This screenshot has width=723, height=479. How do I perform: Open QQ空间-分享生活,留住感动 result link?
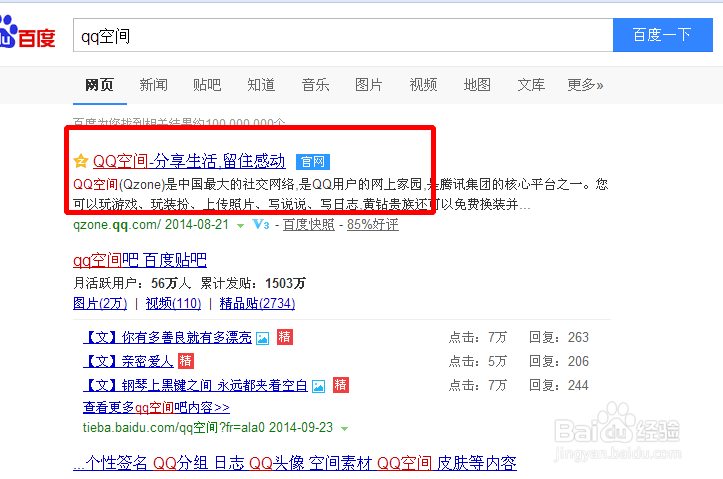189,161
